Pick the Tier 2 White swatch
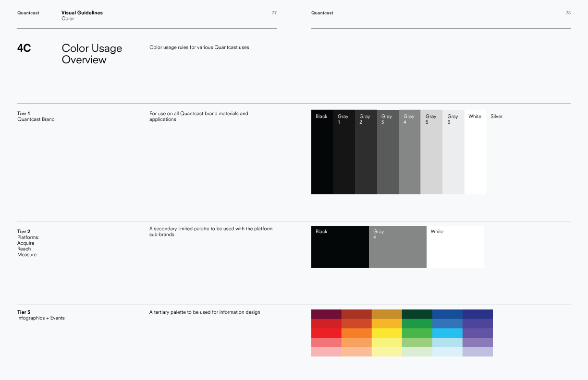Viewport: 588px width, 380px height. pos(455,247)
